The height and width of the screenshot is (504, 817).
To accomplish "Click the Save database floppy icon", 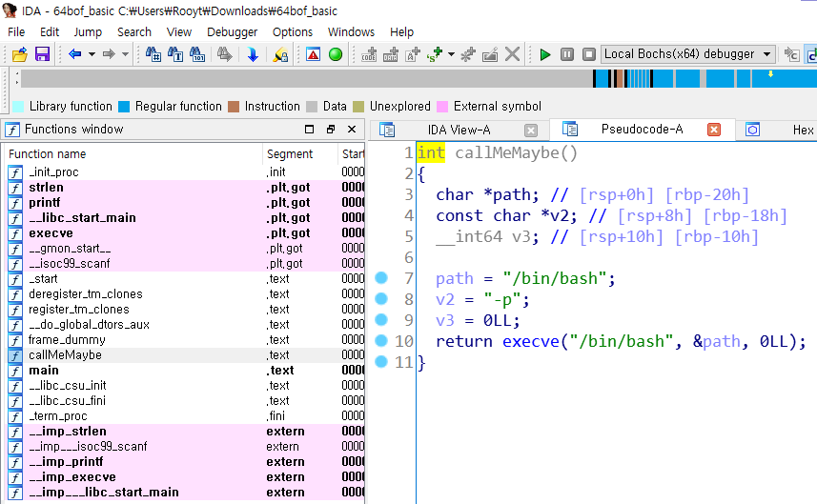I will click(x=42, y=54).
